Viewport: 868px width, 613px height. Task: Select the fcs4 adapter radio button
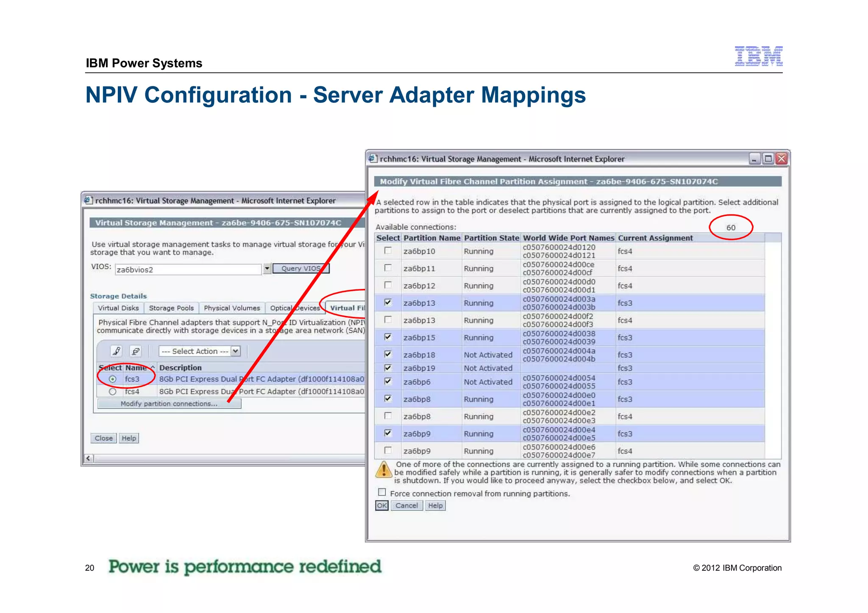tap(112, 392)
